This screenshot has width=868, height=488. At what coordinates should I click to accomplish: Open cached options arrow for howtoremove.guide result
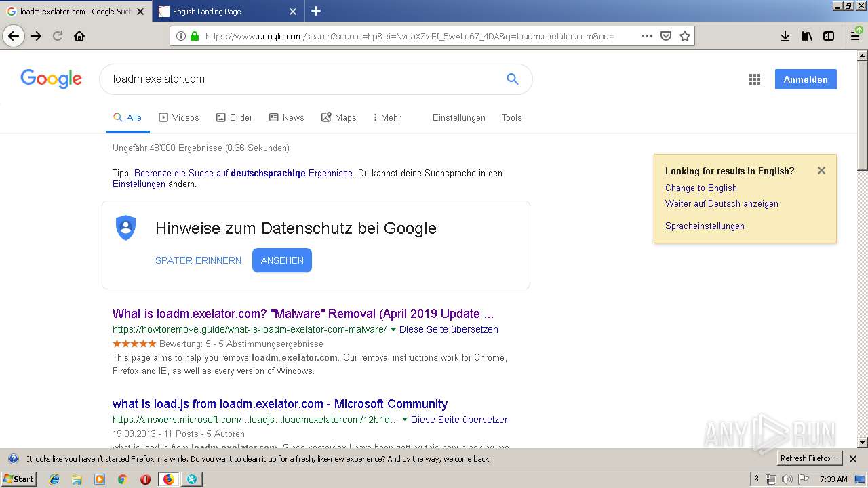(x=393, y=330)
